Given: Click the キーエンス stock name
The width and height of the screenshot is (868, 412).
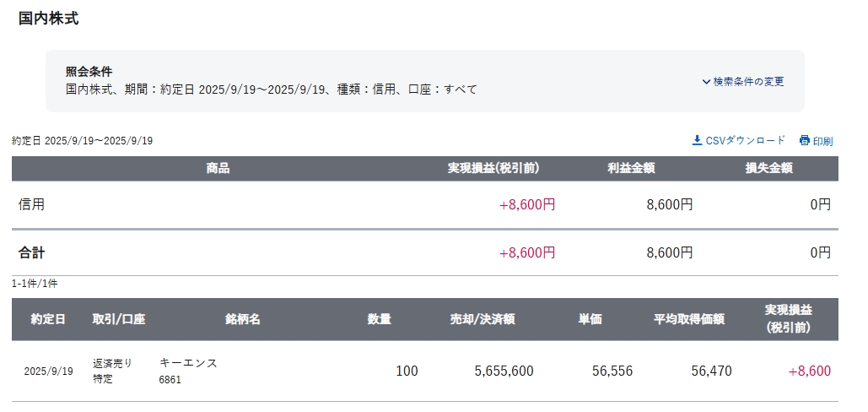Looking at the screenshot, I should [188, 363].
